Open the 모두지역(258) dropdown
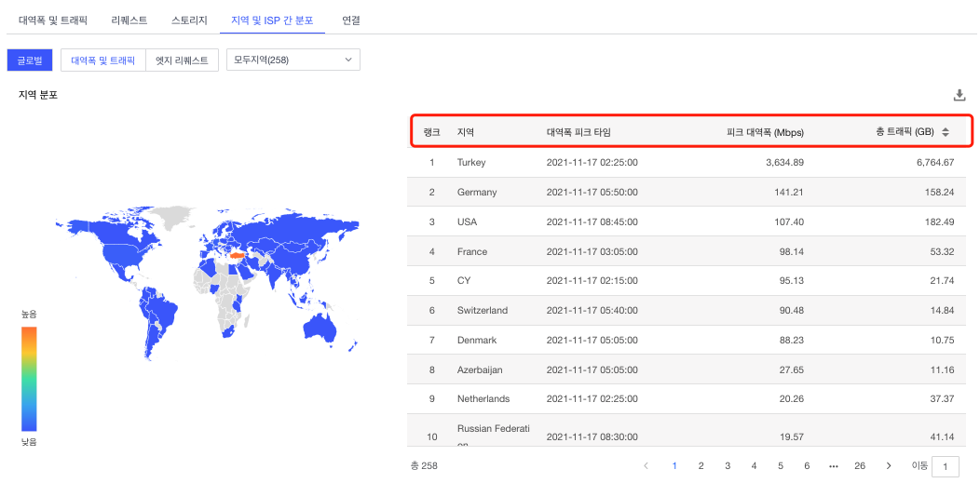The height and width of the screenshot is (483, 980). point(293,60)
